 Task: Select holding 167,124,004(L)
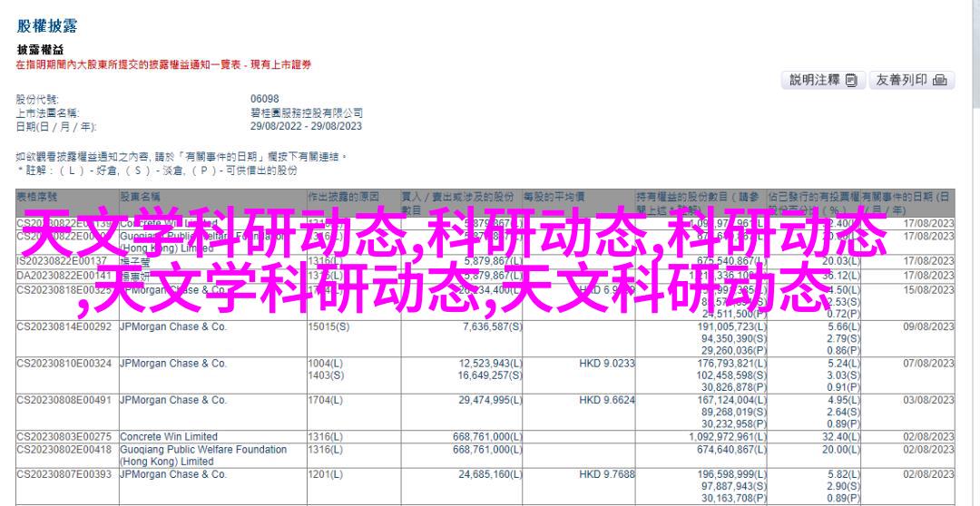click(x=732, y=400)
